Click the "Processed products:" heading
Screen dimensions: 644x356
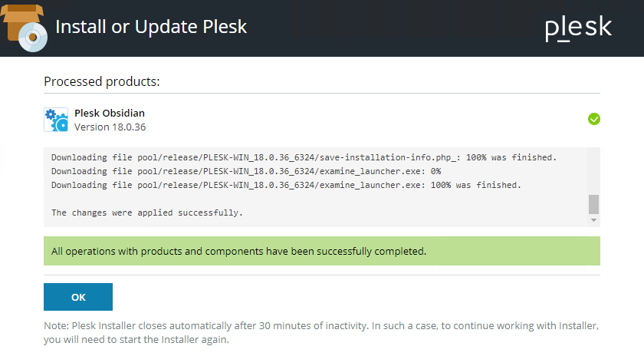pyautogui.click(x=101, y=81)
